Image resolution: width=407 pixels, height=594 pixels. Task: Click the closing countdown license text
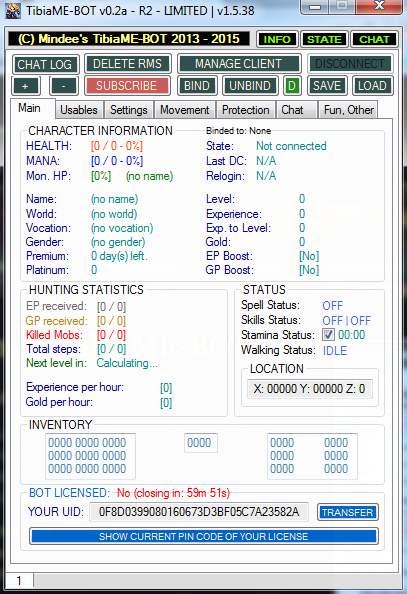click(x=173, y=493)
